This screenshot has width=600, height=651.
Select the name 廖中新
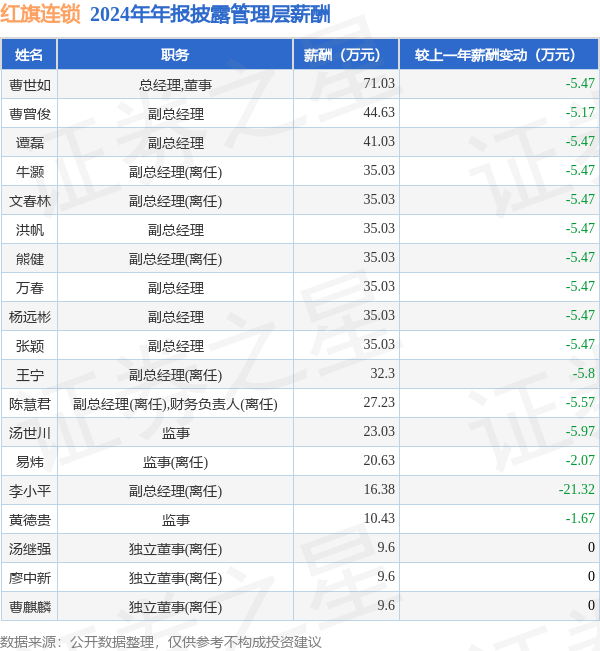tap(30, 578)
